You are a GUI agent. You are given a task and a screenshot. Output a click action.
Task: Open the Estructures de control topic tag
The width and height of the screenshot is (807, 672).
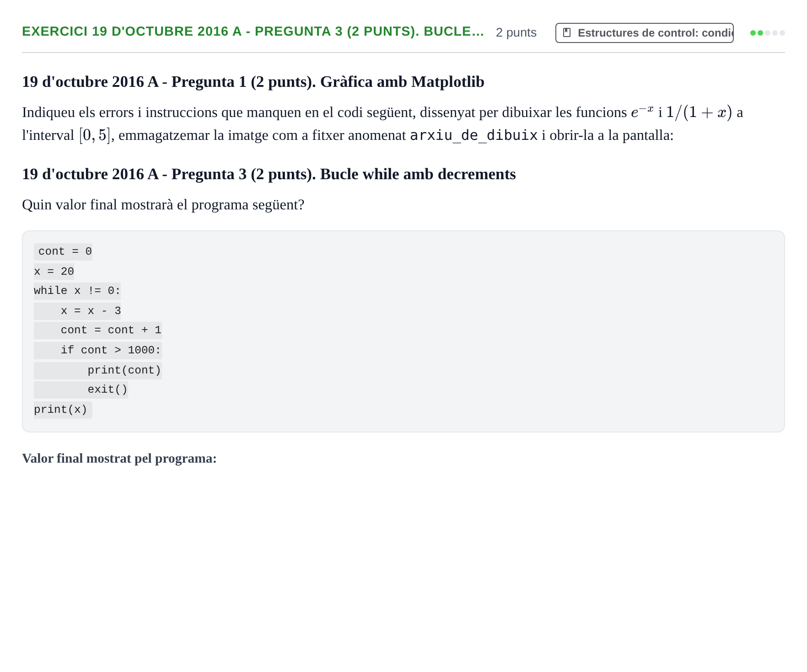point(644,33)
